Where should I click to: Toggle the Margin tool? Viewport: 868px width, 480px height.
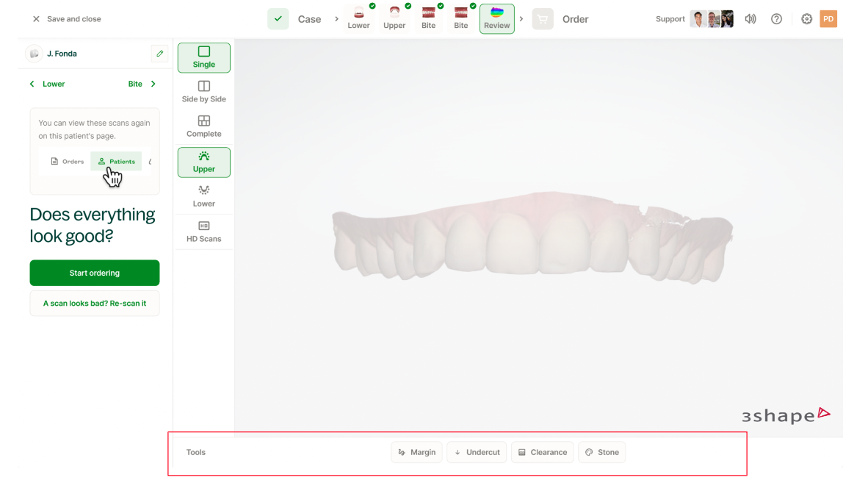pyautogui.click(x=416, y=452)
